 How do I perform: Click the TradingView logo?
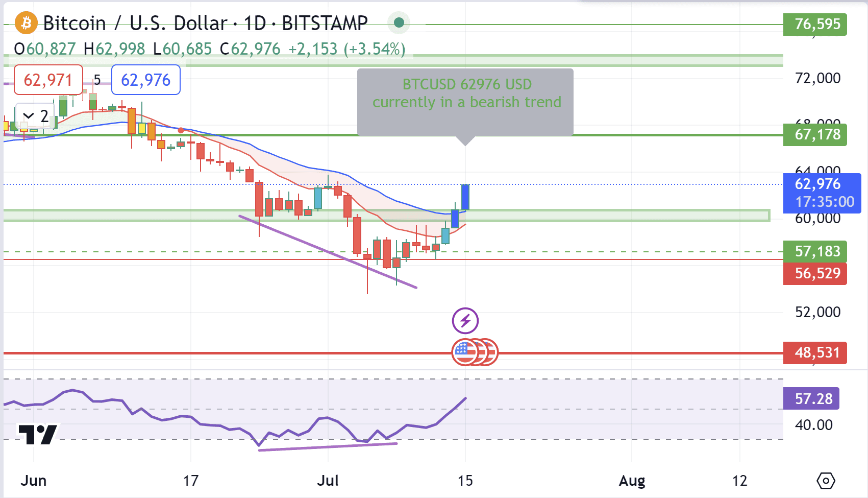(37, 435)
